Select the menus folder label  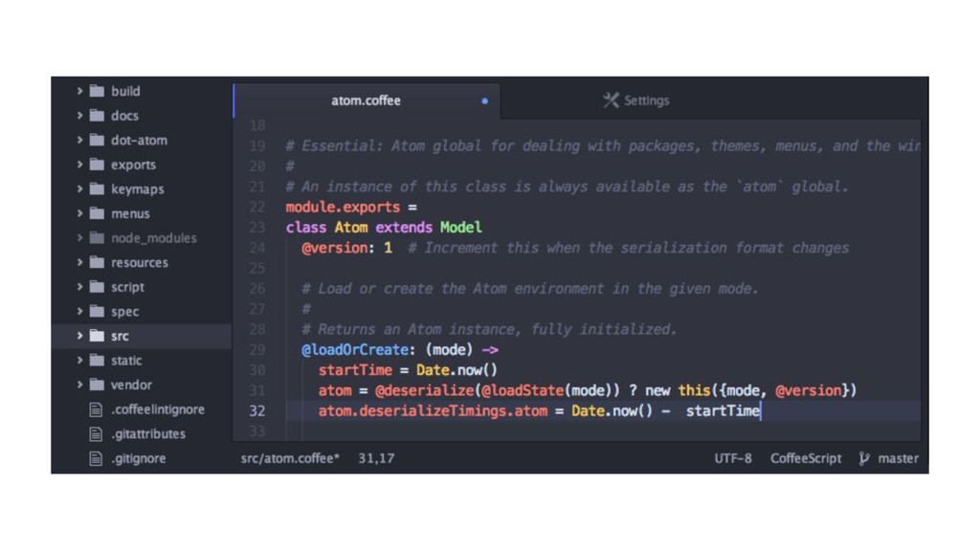pyautogui.click(x=130, y=213)
